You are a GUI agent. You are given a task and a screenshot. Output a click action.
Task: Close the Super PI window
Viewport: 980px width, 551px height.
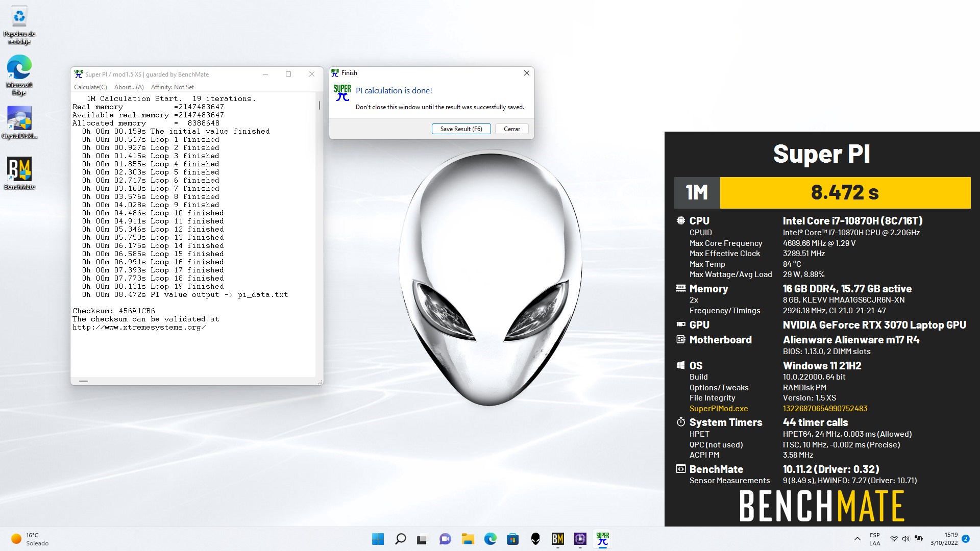312,74
